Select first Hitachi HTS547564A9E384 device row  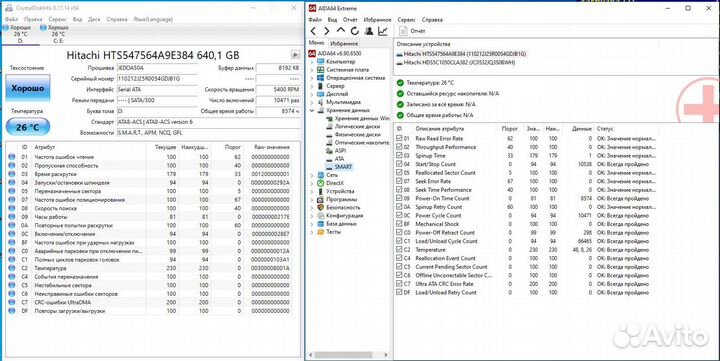point(462,54)
